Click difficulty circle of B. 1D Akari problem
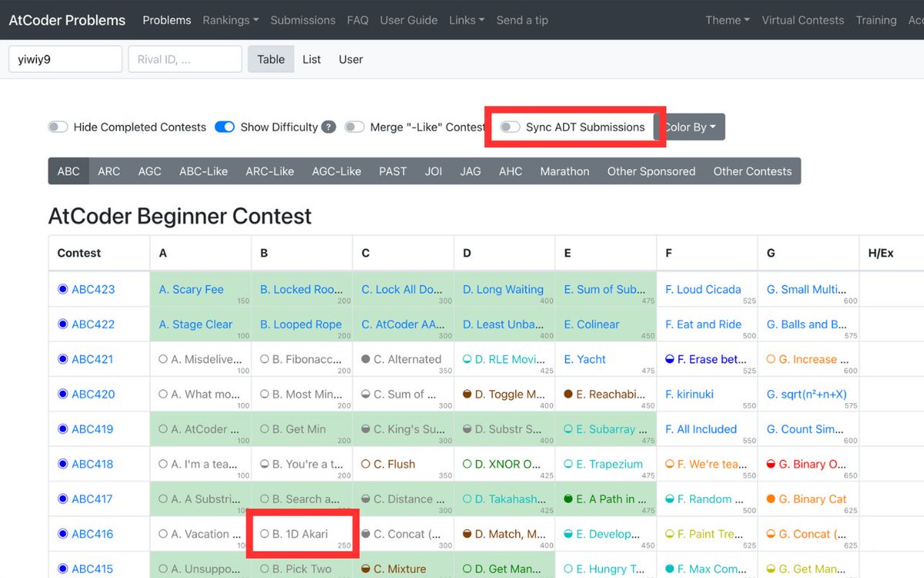The image size is (924, 578). 265,534
